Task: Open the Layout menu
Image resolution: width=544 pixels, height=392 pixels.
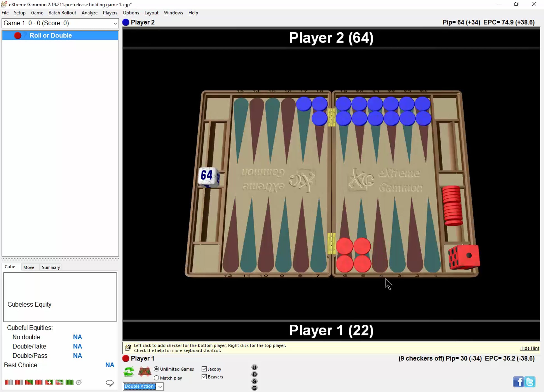Action: click(x=151, y=13)
